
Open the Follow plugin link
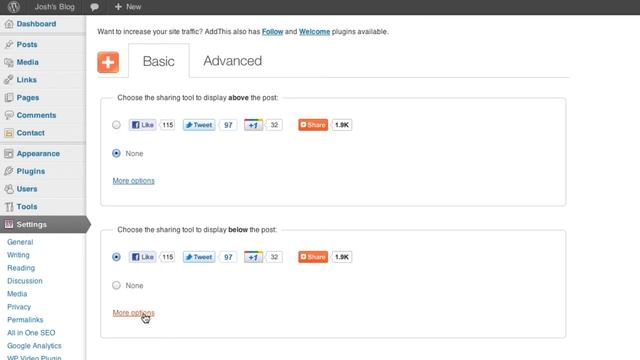point(272,31)
